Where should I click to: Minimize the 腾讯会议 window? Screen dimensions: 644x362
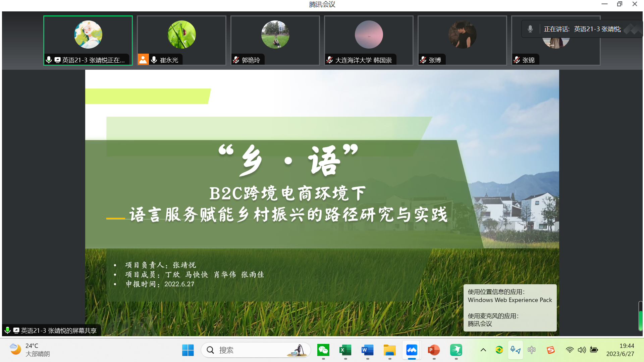coord(604,4)
